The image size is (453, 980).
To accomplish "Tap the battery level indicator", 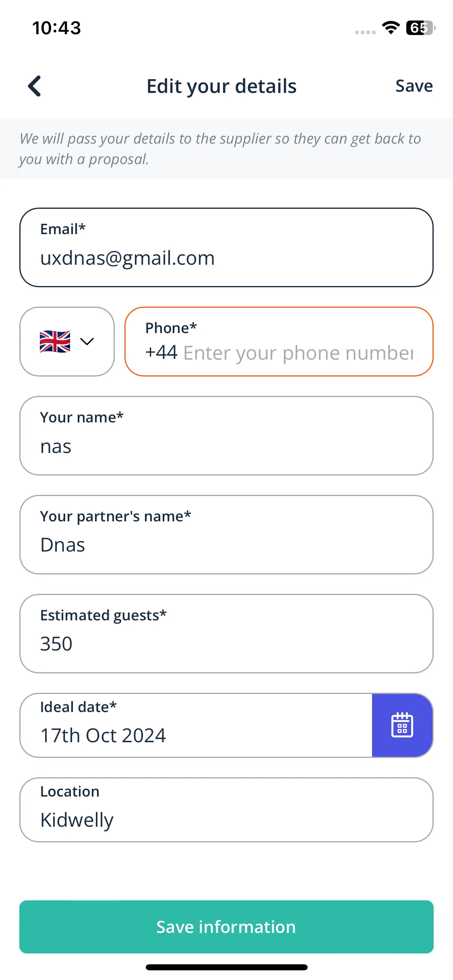I will pyautogui.click(x=420, y=28).
